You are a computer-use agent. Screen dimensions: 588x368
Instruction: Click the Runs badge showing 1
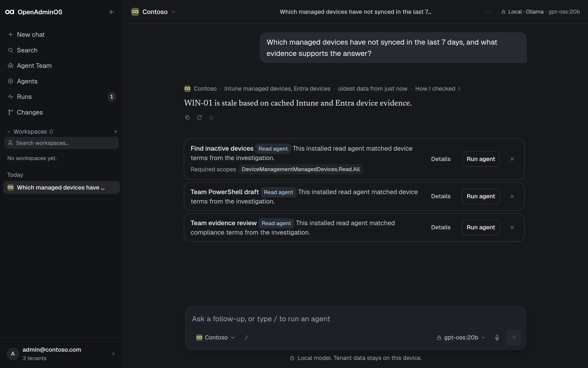pyautogui.click(x=112, y=97)
